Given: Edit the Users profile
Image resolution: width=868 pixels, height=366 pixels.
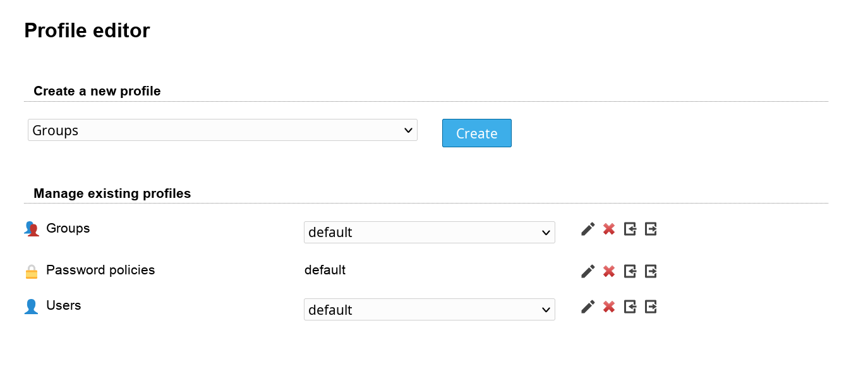Looking at the screenshot, I should (588, 307).
